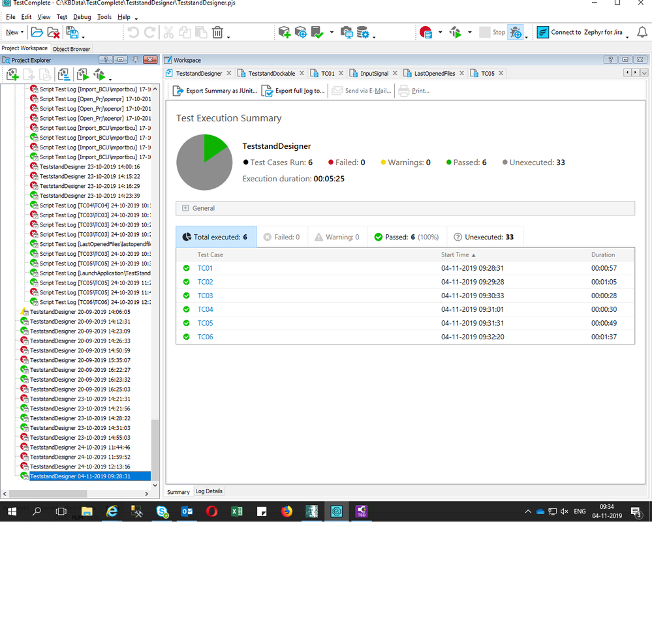Filter by Total executed: 6
This screenshot has height=644, width=652.
(x=216, y=237)
